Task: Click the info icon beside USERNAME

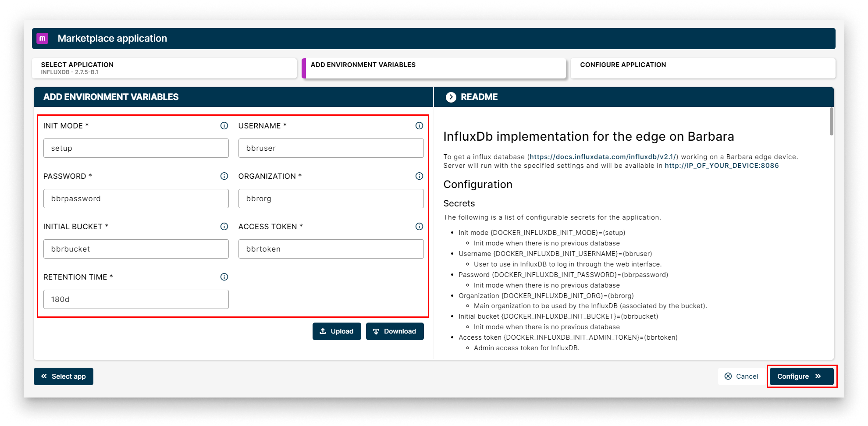Action: [x=419, y=126]
